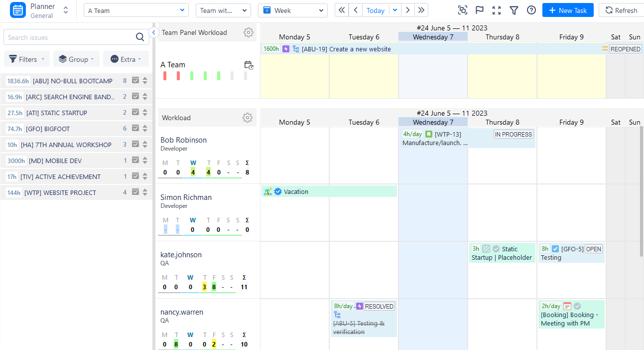Click the focus capture icon left of flag
The image size is (644, 350).
(463, 10)
